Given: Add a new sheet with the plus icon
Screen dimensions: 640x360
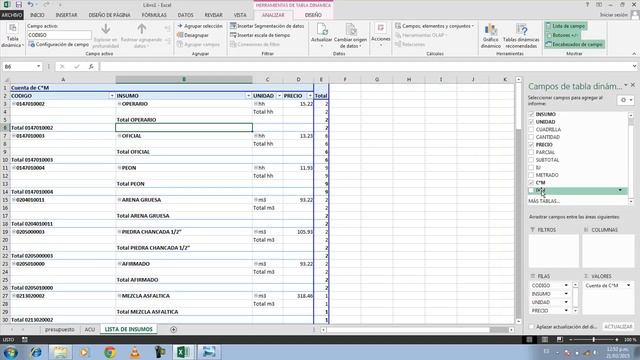Looking at the screenshot, I should [x=173, y=329].
